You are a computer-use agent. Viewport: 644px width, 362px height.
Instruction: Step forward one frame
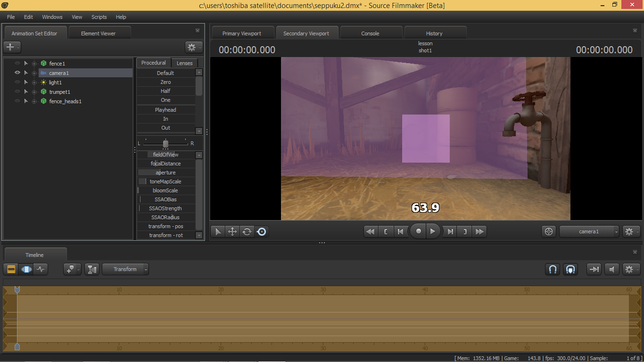pyautogui.click(x=450, y=231)
